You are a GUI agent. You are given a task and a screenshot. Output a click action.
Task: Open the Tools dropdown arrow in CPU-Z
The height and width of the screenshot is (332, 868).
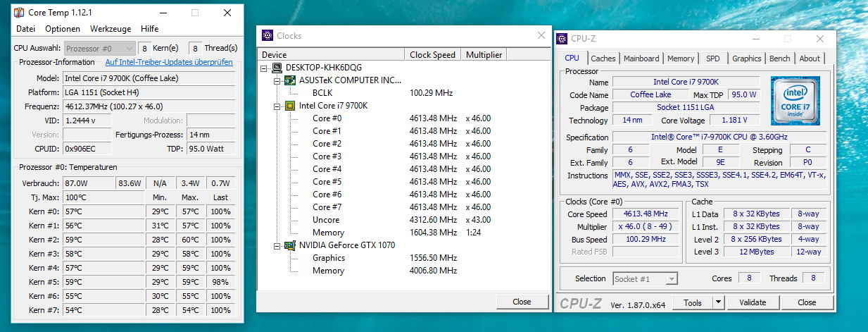click(718, 302)
